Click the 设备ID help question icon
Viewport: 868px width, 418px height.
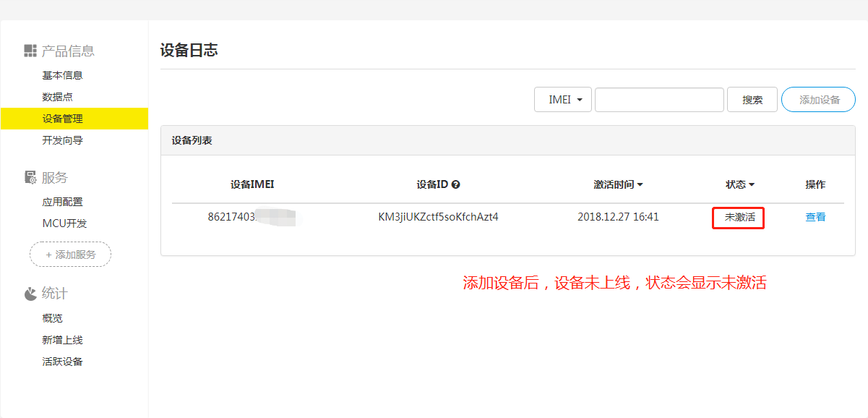tap(456, 184)
